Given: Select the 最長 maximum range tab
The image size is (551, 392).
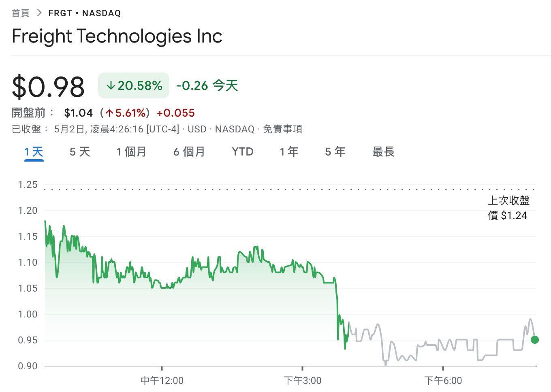Looking at the screenshot, I should [x=383, y=152].
